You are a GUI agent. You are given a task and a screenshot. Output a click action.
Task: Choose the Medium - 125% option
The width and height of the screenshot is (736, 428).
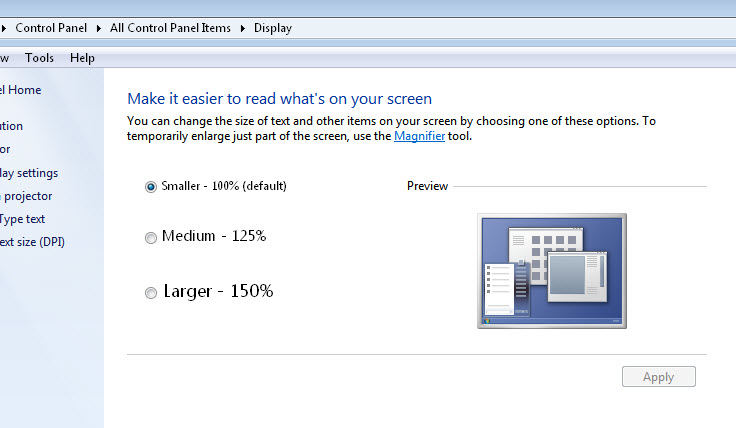tap(151, 237)
